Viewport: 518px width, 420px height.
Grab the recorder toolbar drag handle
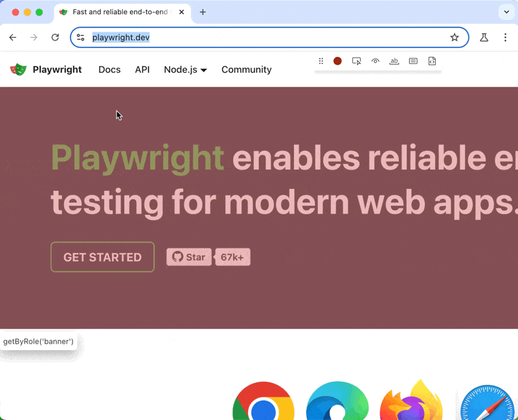(x=321, y=61)
